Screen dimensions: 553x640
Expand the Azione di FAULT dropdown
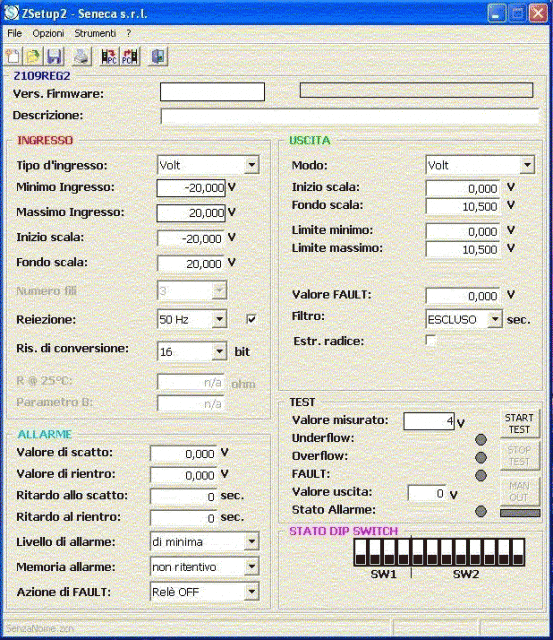coord(252,591)
